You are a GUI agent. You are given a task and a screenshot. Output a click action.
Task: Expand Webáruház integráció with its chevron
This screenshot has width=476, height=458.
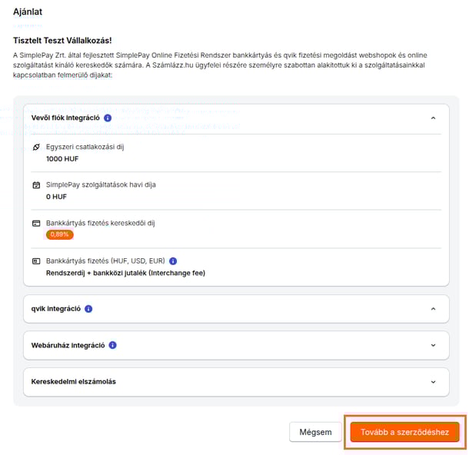point(433,345)
